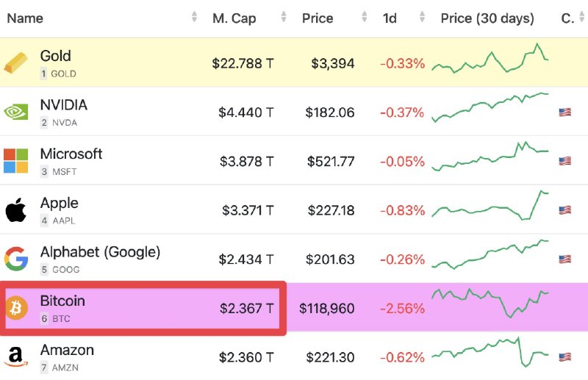Click the Price (30 days) header

coord(487,18)
